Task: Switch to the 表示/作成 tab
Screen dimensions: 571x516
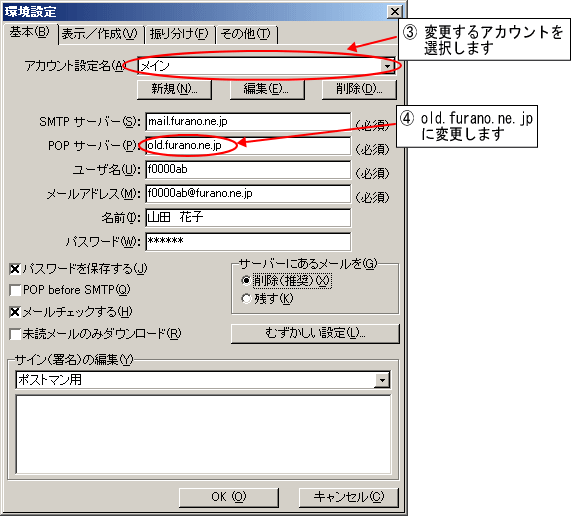Action: [100, 34]
